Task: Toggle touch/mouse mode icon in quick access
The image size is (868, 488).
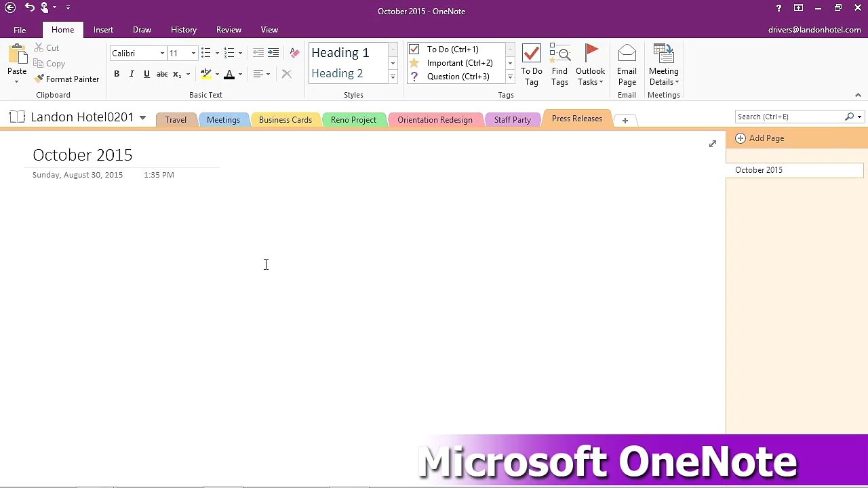Action: point(45,7)
